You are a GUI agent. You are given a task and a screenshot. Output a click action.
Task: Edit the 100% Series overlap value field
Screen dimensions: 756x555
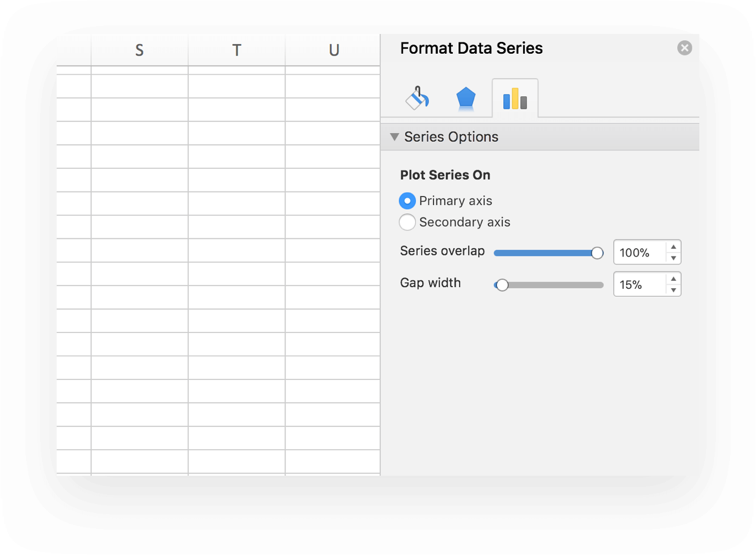pos(638,253)
